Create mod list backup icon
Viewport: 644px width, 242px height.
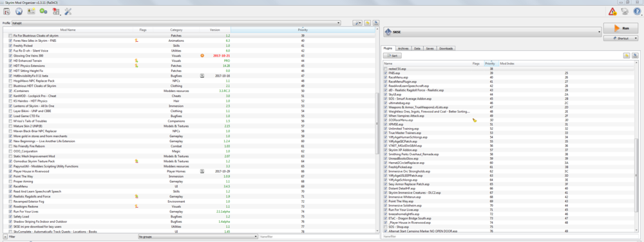click(x=376, y=23)
